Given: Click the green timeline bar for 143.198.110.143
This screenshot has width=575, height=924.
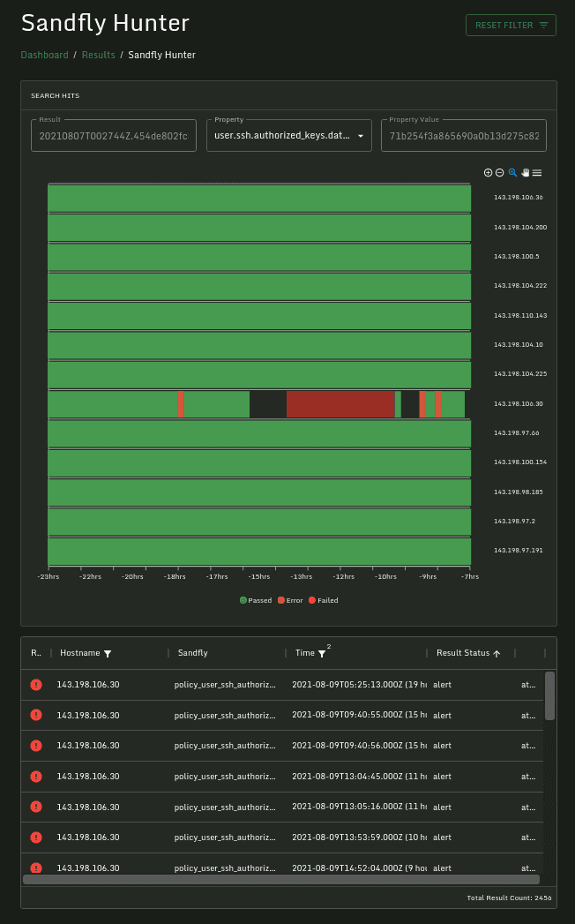Looking at the screenshot, I should pyautogui.click(x=259, y=316).
